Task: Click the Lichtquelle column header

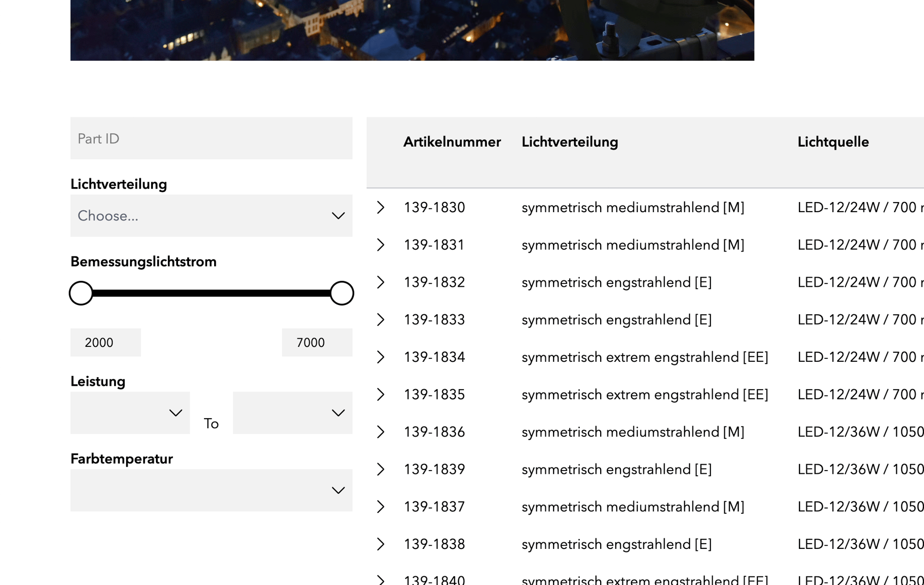Action: pos(833,142)
